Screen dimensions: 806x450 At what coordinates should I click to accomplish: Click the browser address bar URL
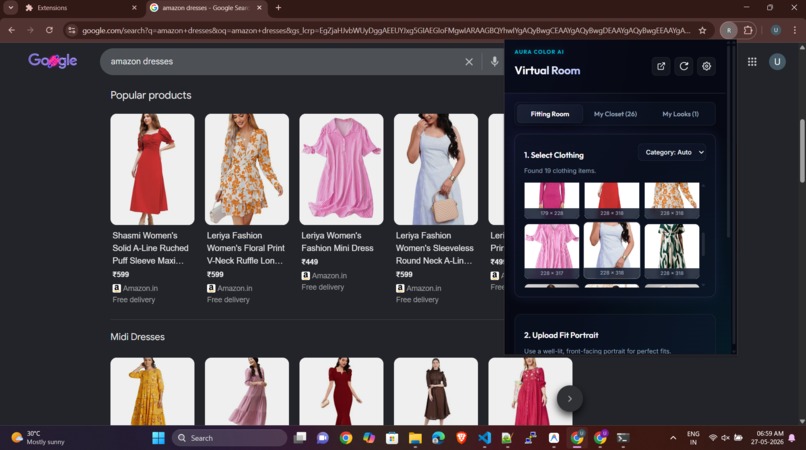386,31
